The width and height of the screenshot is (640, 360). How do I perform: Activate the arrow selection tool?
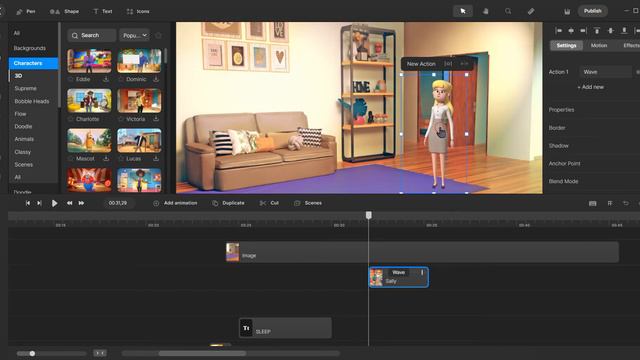[463, 11]
